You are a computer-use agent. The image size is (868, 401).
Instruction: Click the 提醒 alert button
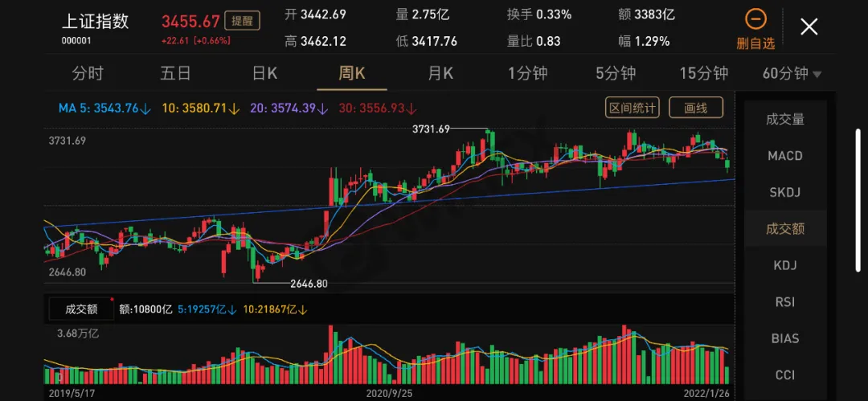237,21
